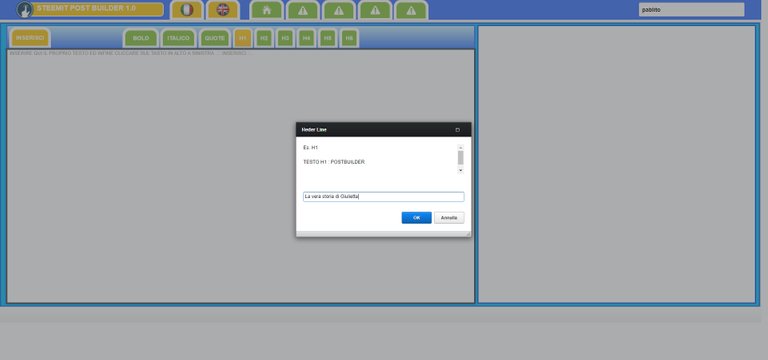Apply ITALICO formatting button
The image size is (768, 360).
coord(178,38)
